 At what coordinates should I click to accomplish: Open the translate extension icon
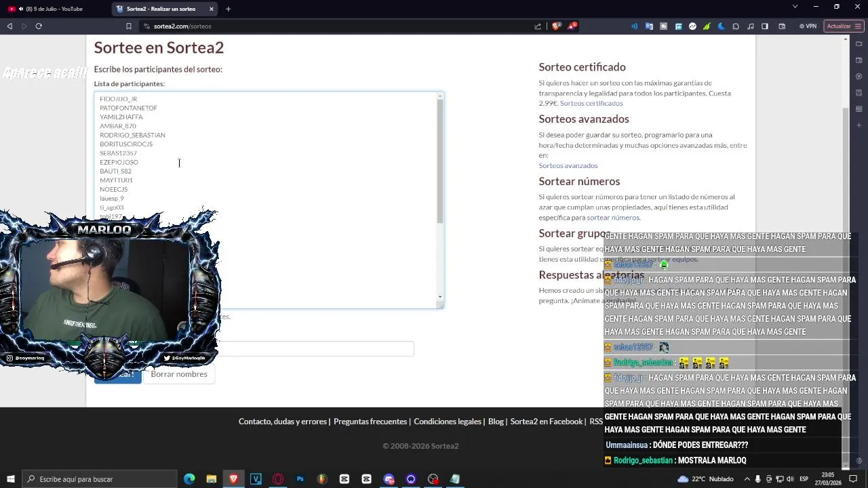(649, 26)
